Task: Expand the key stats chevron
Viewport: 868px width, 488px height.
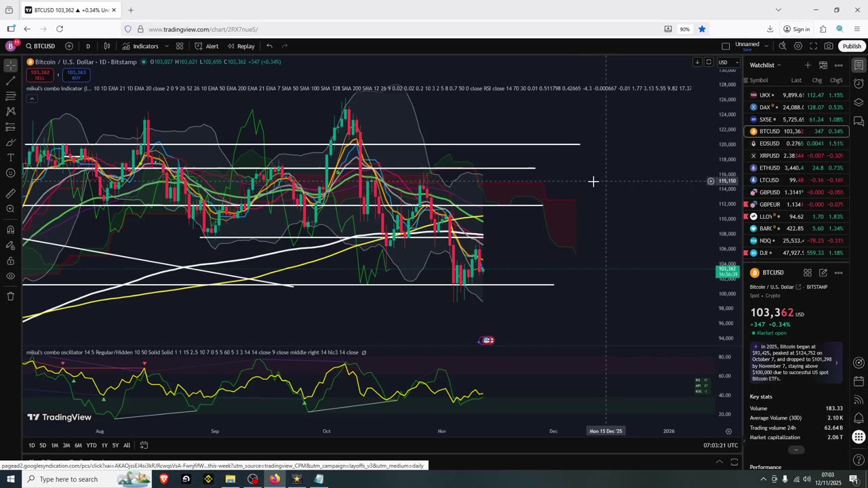Action: pyautogui.click(x=796, y=450)
